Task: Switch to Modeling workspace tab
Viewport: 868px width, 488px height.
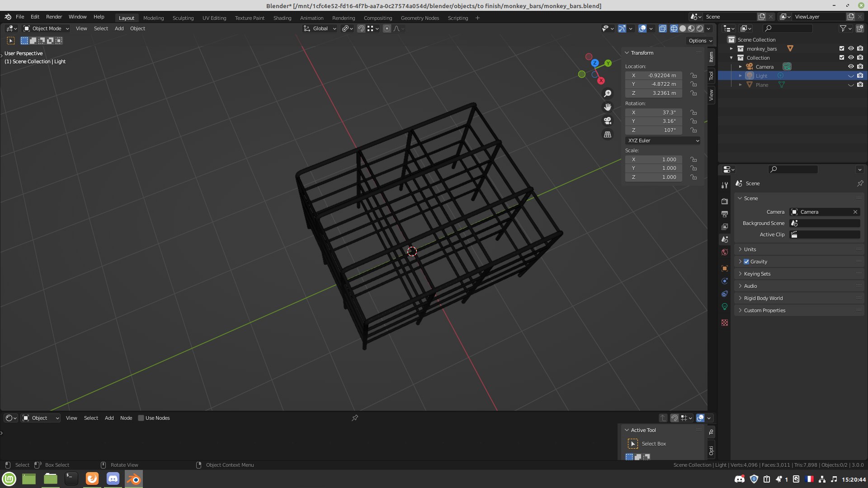Action: 153,18
